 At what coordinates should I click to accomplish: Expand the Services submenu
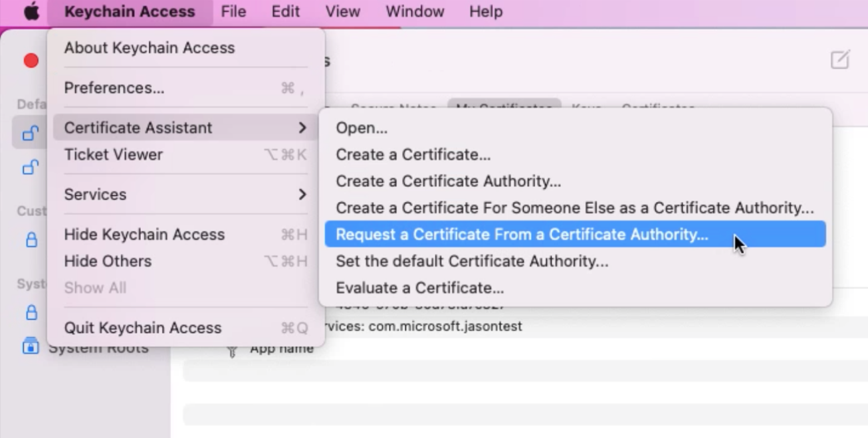[95, 194]
